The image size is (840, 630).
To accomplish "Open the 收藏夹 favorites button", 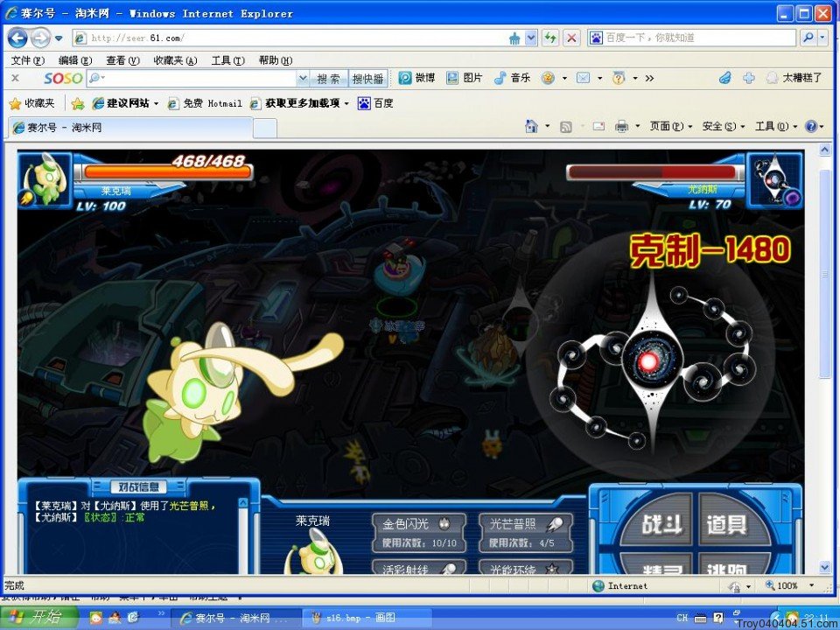I will (32, 103).
